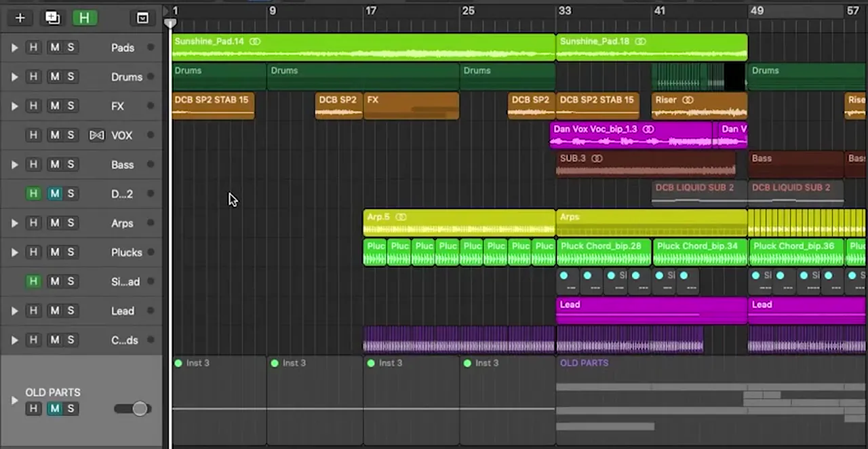The width and height of the screenshot is (868, 449).
Task: Select the Arps region at bar 33
Action: point(652,222)
